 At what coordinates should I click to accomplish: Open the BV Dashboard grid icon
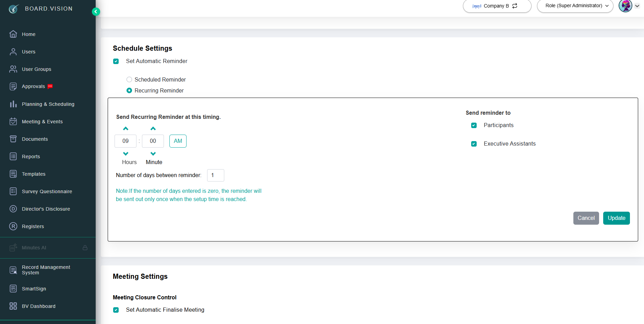[13, 306]
